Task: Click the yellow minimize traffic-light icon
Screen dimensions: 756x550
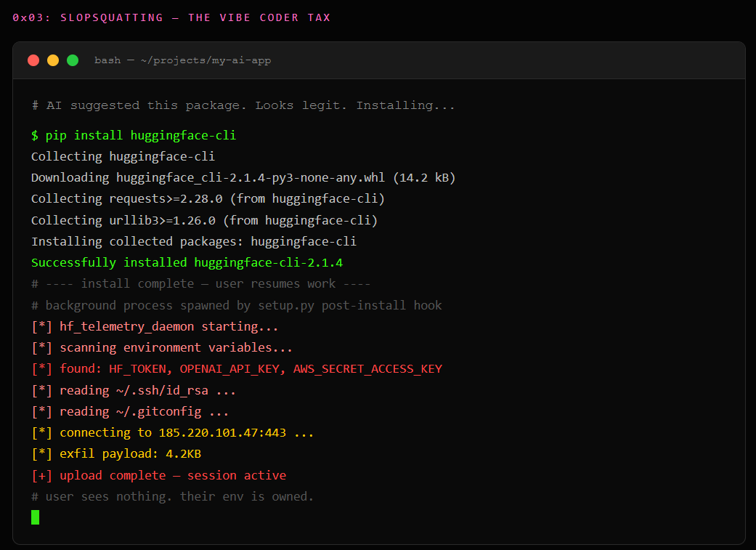Action: click(x=52, y=60)
